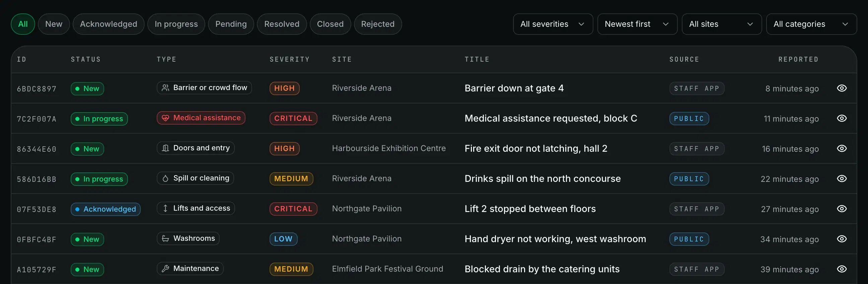Click the STAFF APP badge on Barrier down row
This screenshot has height=284, width=868.
pyautogui.click(x=697, y=88)
